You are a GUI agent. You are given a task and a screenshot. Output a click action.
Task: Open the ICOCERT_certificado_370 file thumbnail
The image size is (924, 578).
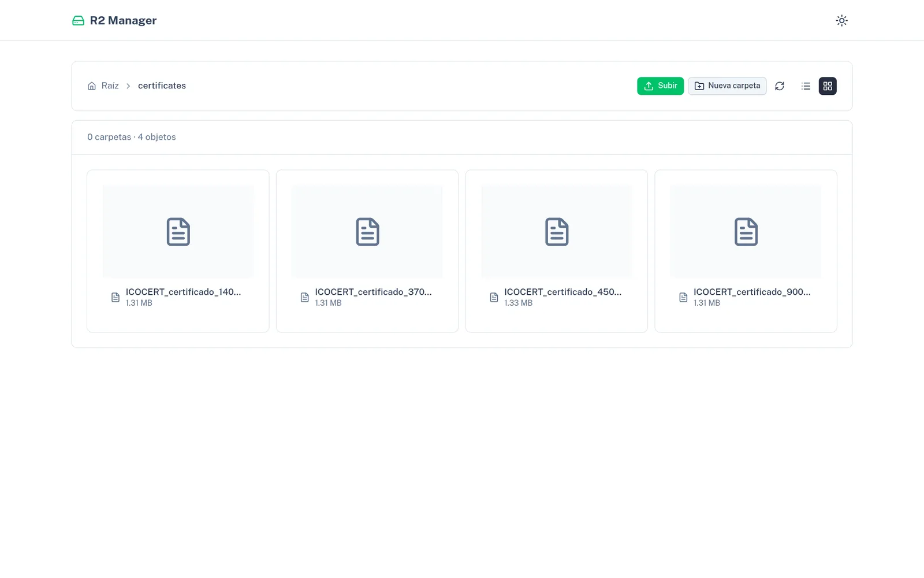tap(367, 232)
